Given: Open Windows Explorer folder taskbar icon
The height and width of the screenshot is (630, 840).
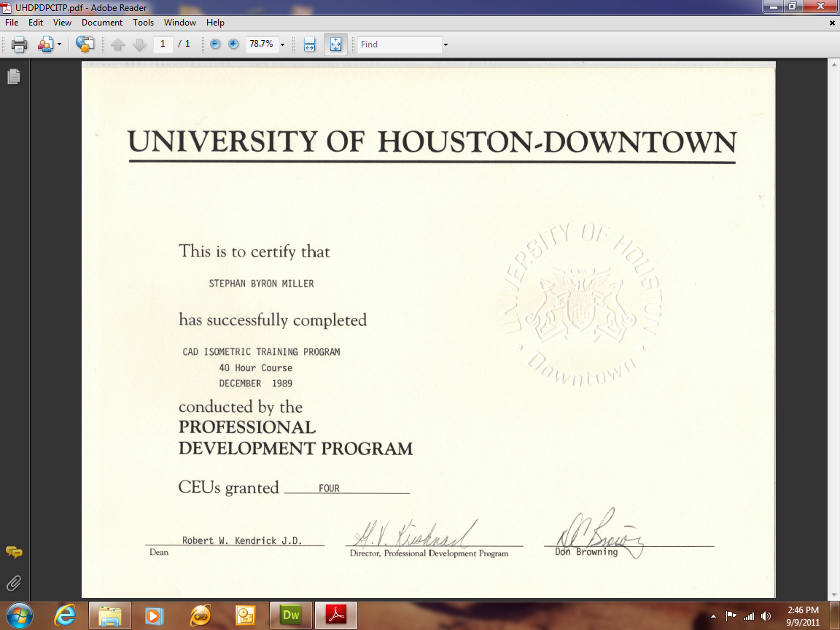Looking at the screenshot, I should (x=110, y=615).
